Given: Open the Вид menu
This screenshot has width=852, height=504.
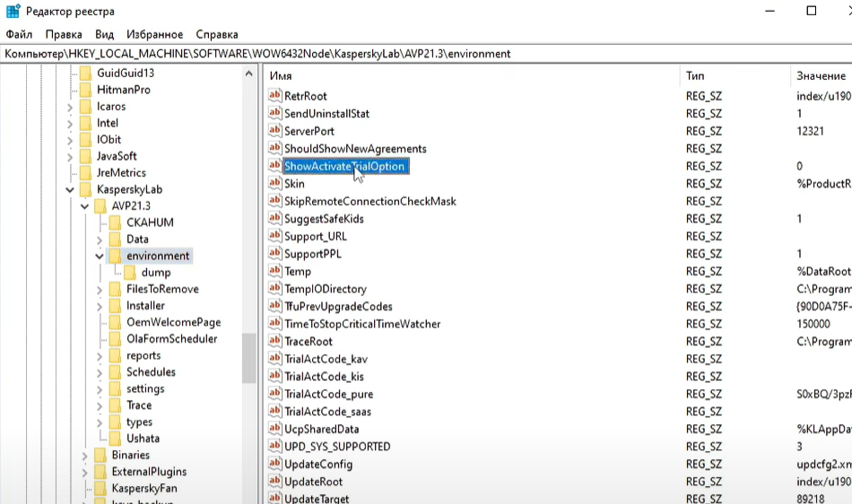Looking at the screenshot, I should 104,34.
